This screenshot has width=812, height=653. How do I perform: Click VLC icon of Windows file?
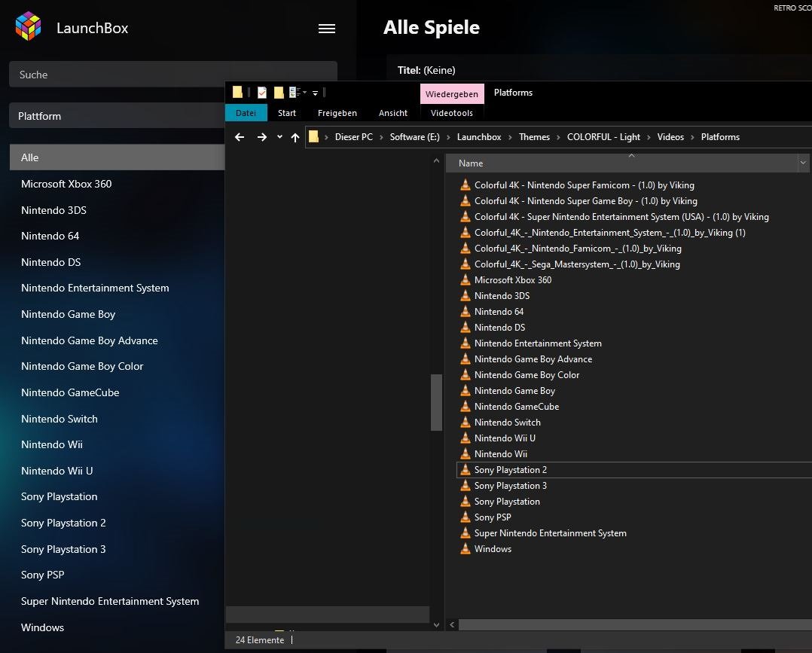click(466, 549)
